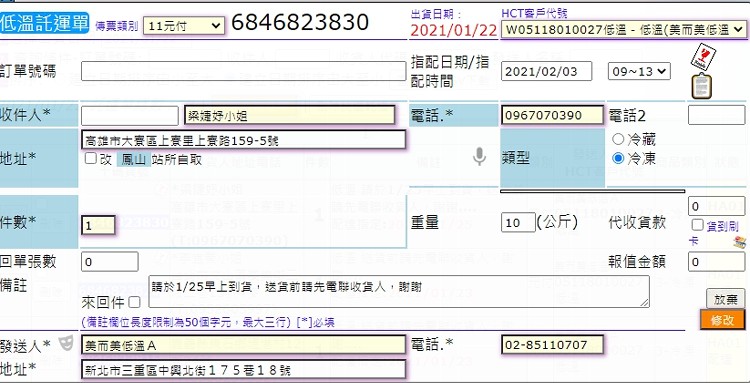Expand the HCT客戶代號 dropdown

pyautogui.click(x=623, y=30)
